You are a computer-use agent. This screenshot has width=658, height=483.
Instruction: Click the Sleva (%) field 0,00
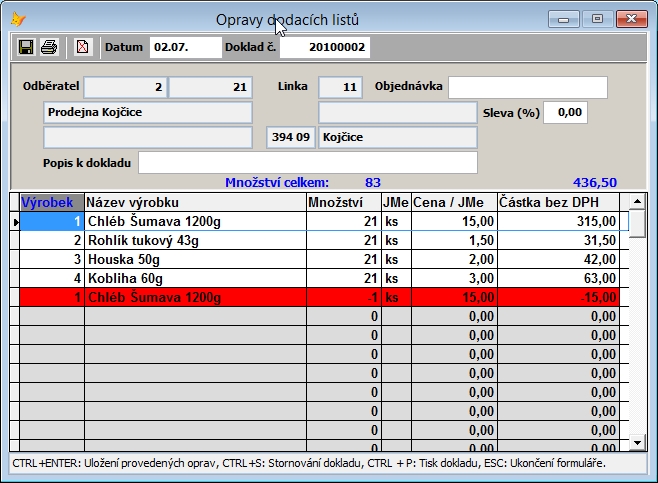click(565, 112)
